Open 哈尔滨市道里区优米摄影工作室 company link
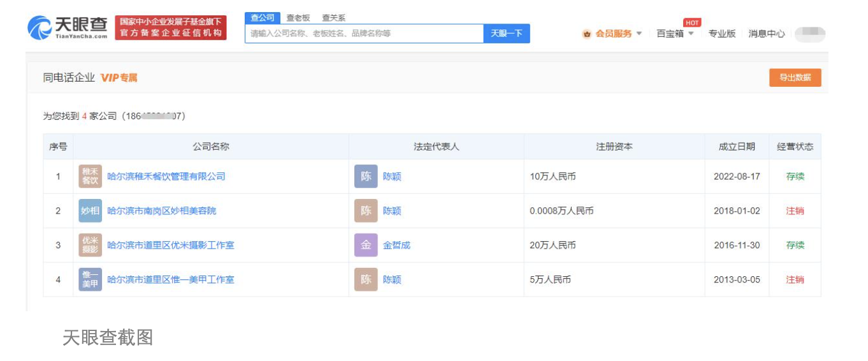 coord(170,246)
